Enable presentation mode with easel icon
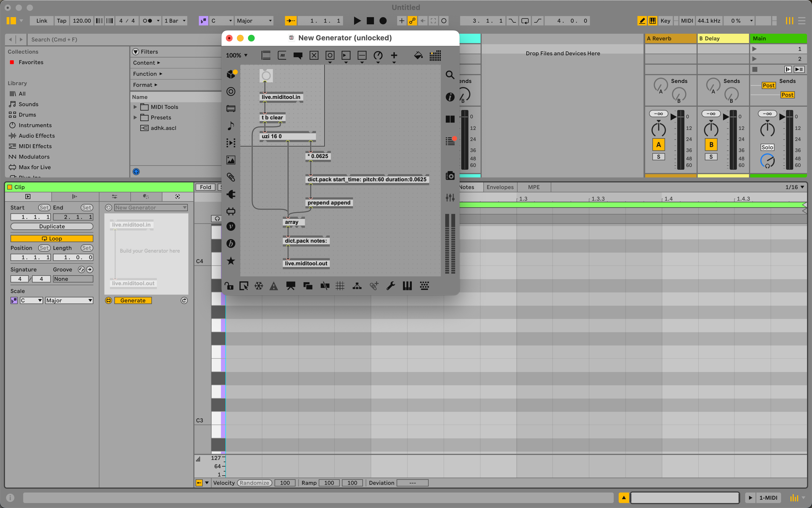 coord(291,286)
